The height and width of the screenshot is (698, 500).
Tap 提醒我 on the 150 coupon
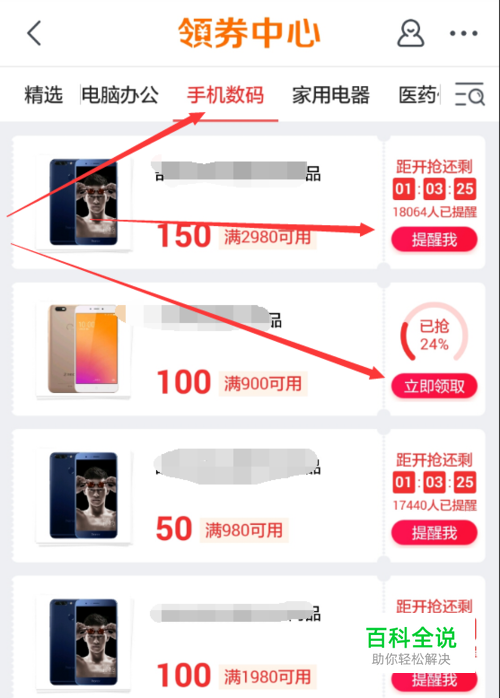click(x=434, y=239)
